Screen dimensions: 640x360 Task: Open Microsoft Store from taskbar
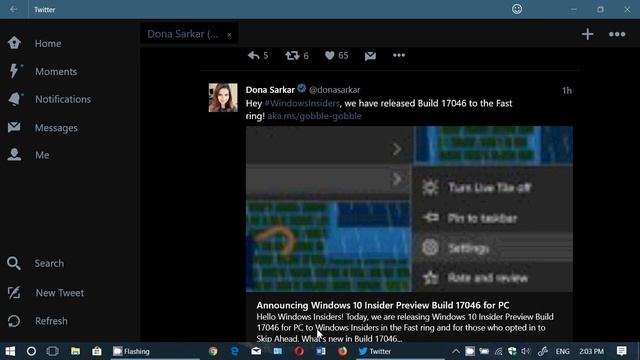coord(97,351)
